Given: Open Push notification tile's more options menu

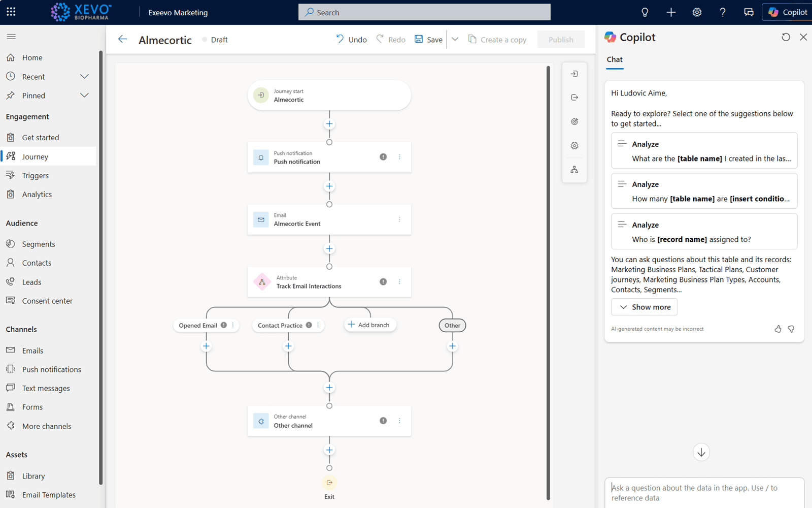Looking at the screenshot, I should coord(399,157).
